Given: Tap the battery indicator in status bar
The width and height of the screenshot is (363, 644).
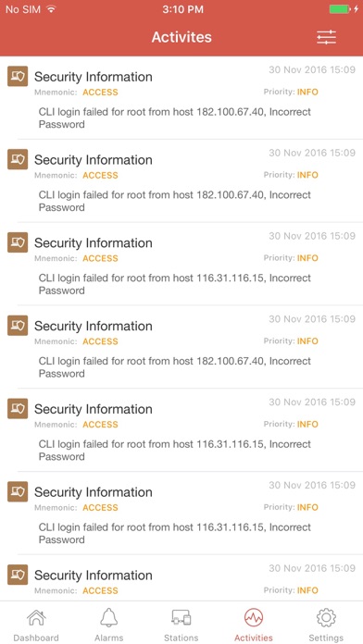Looking at the screenshot, I should point(340,9).
